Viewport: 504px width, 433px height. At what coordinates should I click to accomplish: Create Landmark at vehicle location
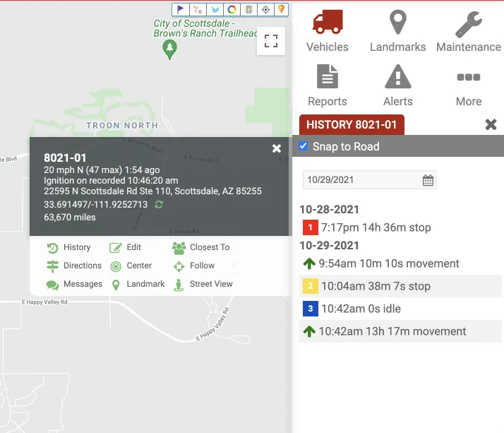138,285
